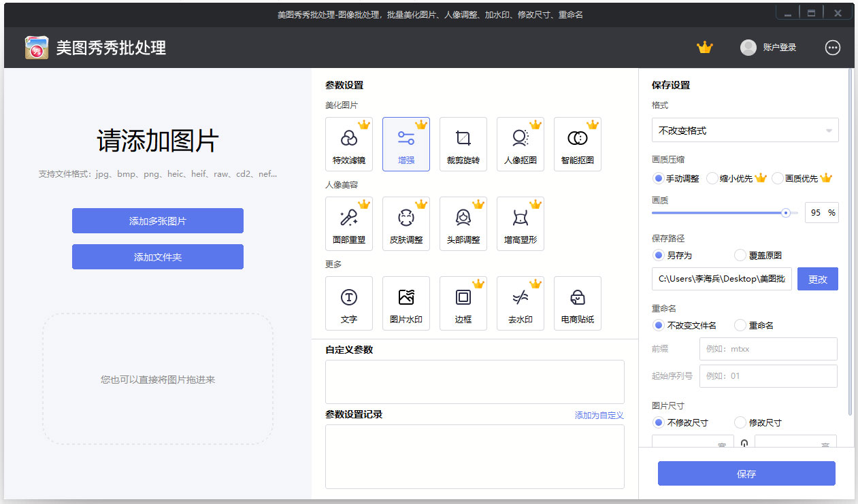858x504 pixels.
Task: Select 覆盖原图 to overwrite originals
Action: (740, 255)
